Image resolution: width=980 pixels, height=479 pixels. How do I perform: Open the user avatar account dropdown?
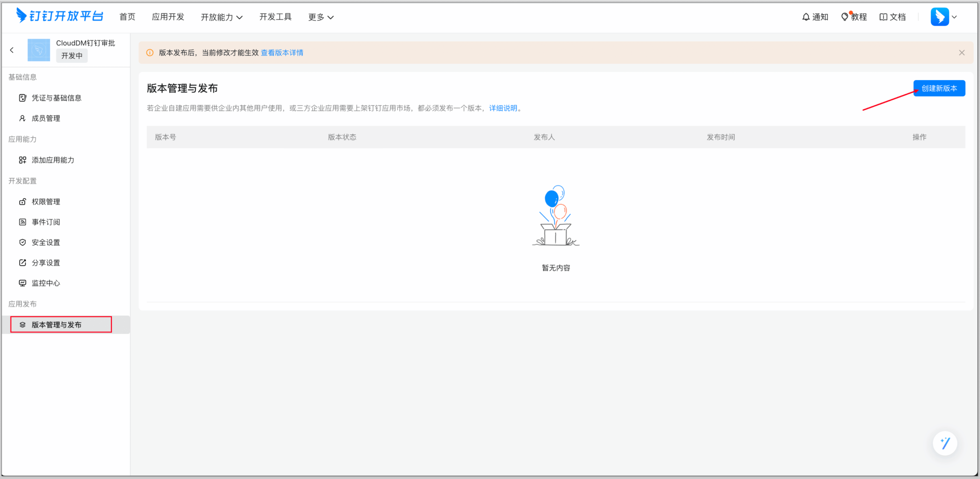point(944,17)
